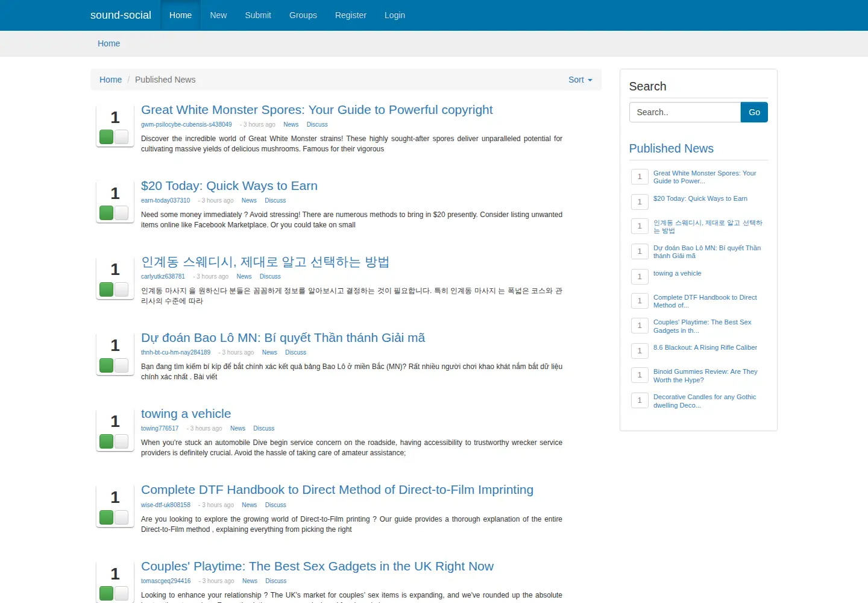Click the Go search button
This screenshot has height=603, width=868.
pos(754,112)
